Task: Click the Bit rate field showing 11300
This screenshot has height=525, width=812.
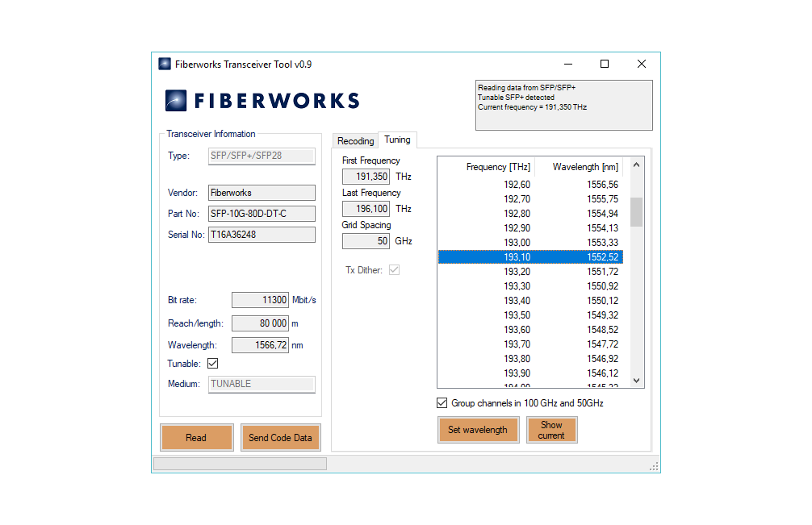Action: tap(260, 300)
